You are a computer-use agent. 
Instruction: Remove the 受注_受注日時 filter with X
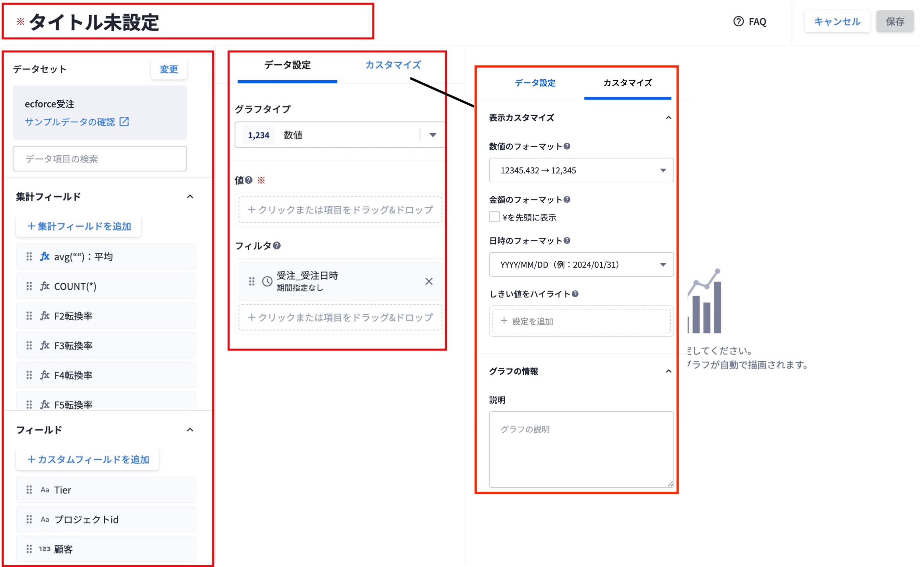[429, 281]
